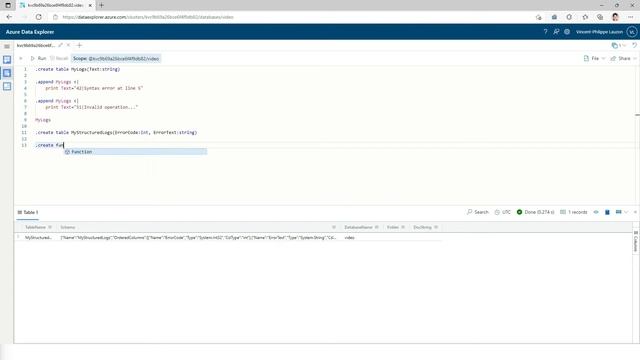Image resolution: width=640 pixels, height=360 pixels.
Task: Select the Table 1 results tab
Action: (x=28, y=212)
